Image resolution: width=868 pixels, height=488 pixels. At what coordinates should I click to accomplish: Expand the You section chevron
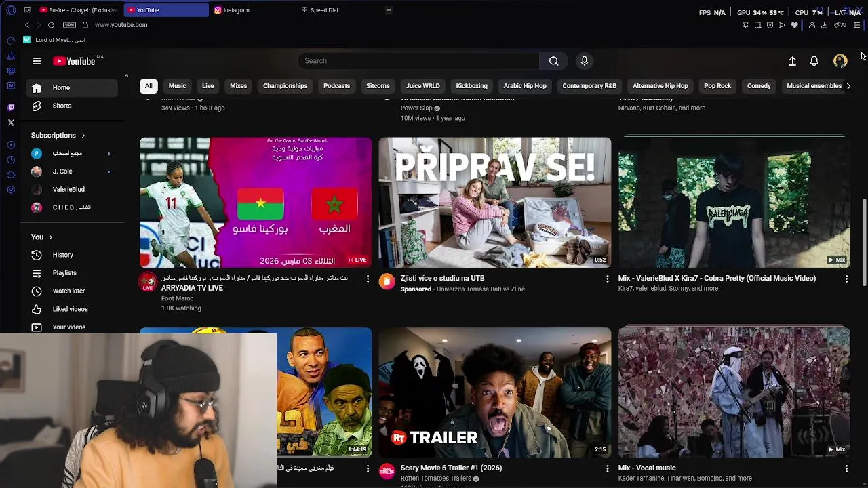(x=50, y=237)
